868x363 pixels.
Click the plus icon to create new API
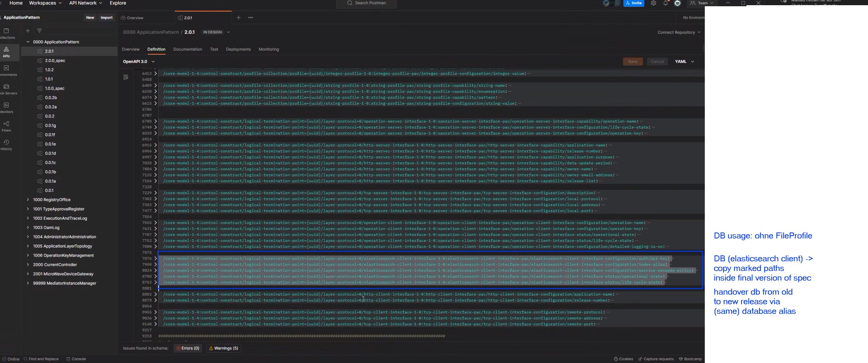click(28, 31)
